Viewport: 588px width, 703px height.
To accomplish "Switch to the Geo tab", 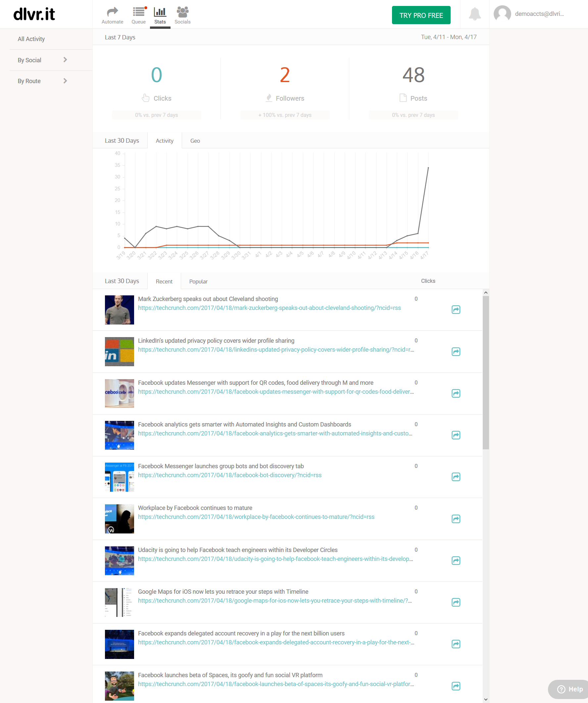I will point(195,141).
